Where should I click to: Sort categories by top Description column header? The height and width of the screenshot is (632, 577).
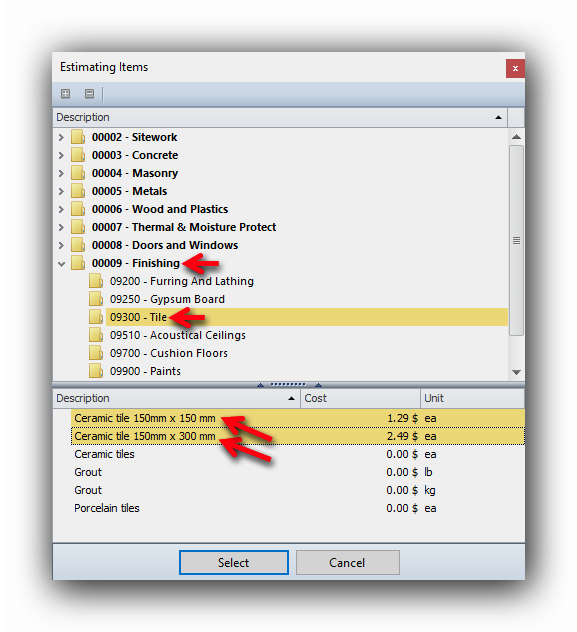click(280, 117)
